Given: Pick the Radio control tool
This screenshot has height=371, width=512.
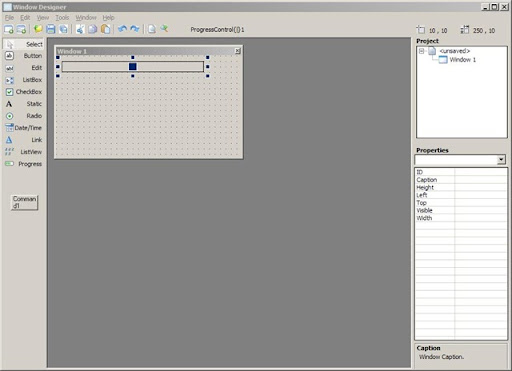Looking at the screenshot, I should (x=23, y=116).
